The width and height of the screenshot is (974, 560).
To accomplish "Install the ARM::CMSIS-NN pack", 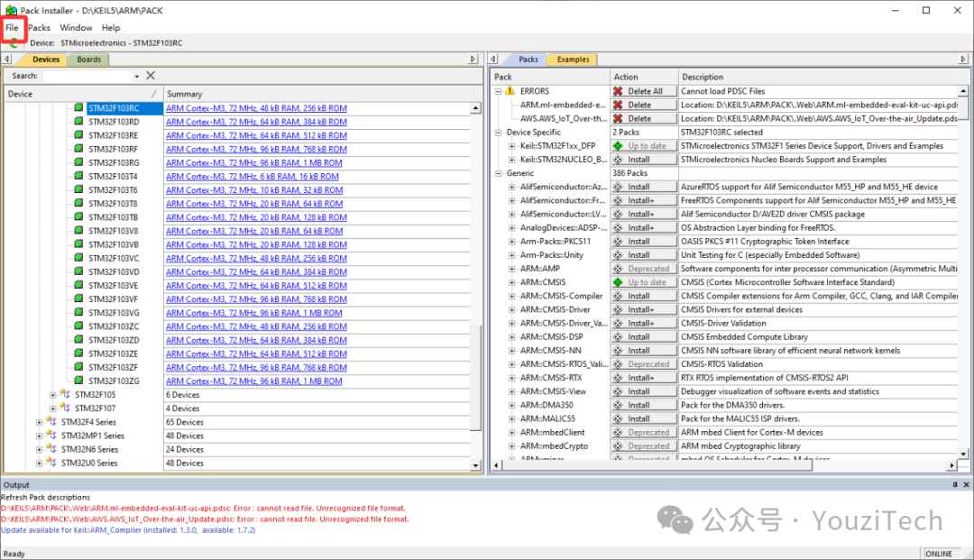I will 644,351.
